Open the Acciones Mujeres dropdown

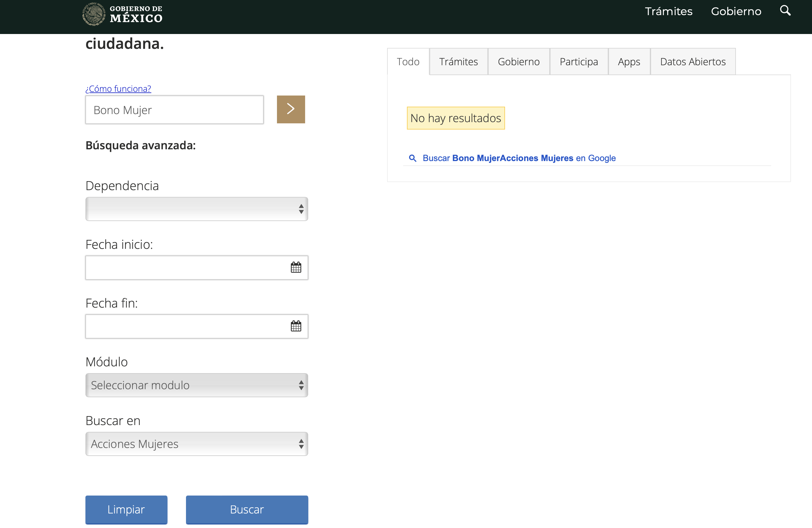197,444
